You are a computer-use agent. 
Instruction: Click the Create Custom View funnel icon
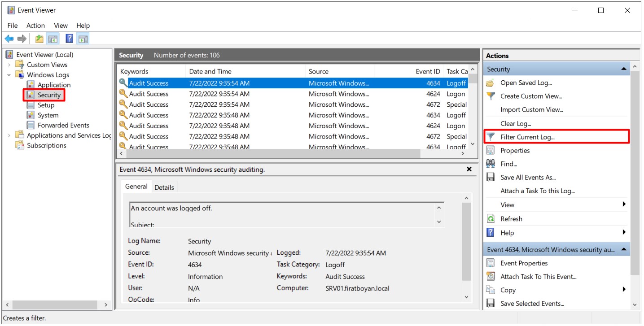491,96
